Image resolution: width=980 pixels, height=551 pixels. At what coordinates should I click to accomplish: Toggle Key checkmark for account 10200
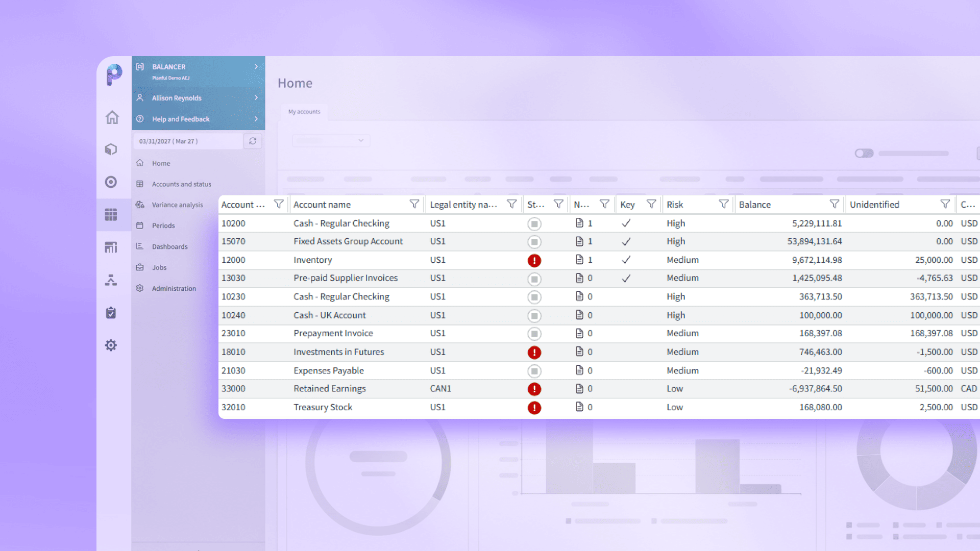pyautogui.click(x=626, y=223)
